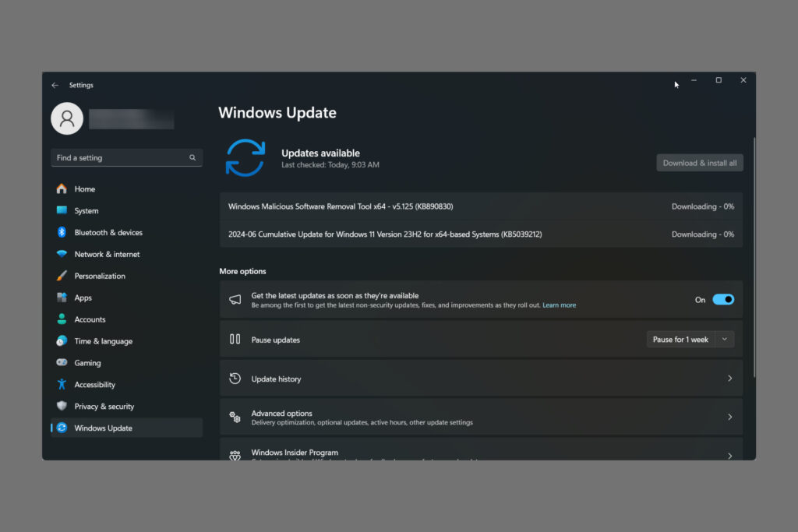
Task: Expand Advanced options chevron
Action: click(729, 417)
